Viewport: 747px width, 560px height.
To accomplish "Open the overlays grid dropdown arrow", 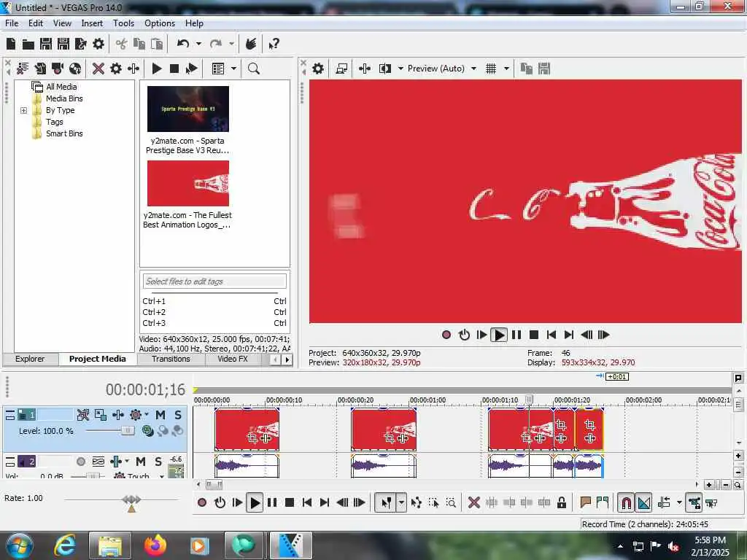I will click(x=506, y=69).
